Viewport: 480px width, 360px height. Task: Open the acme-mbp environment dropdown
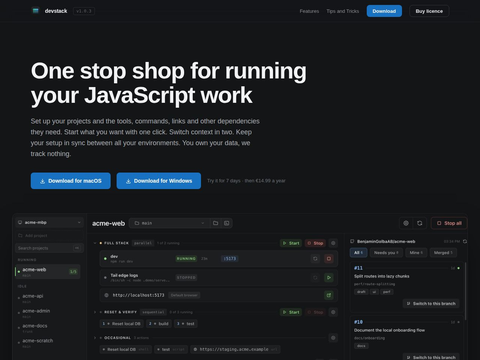tap(49, 222)
